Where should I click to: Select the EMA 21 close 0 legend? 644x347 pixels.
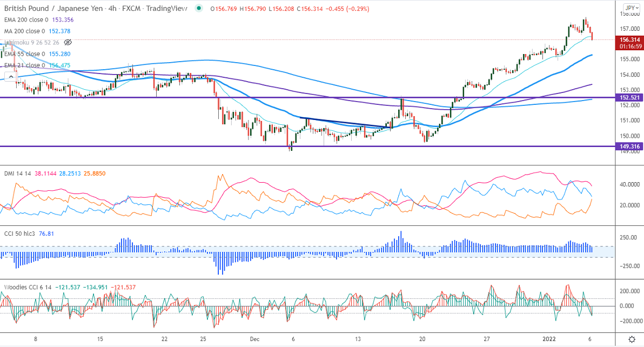tap(25, 65)
